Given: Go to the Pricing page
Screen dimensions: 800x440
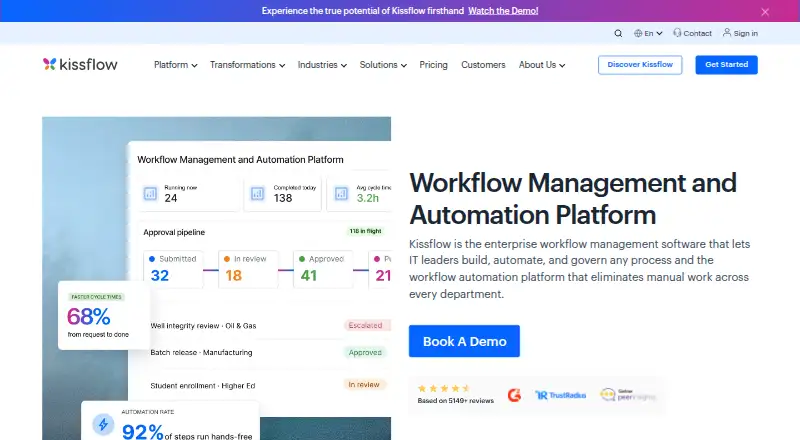Looking at the screenshot, I should 433,65.
